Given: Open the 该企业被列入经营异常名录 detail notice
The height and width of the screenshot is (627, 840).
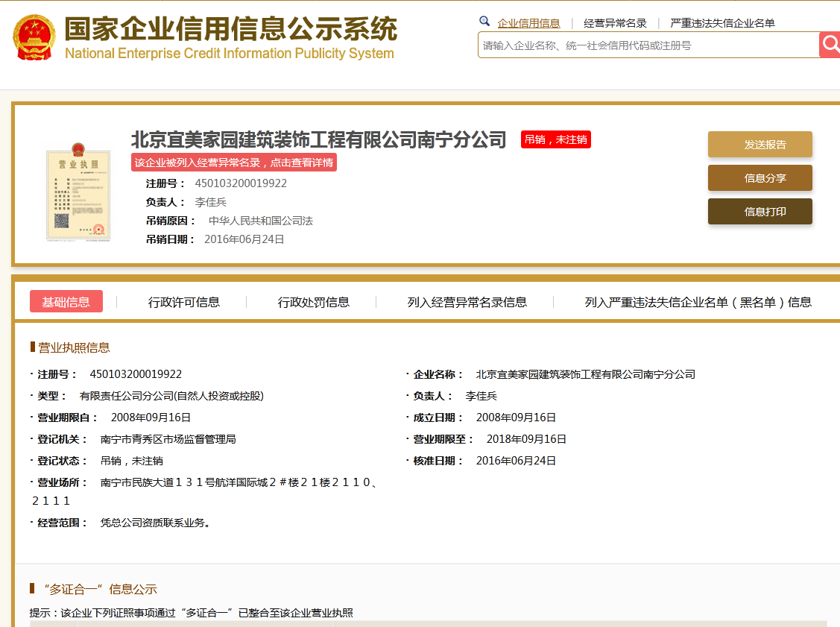Looking at the screenshot, I should 234,163.
